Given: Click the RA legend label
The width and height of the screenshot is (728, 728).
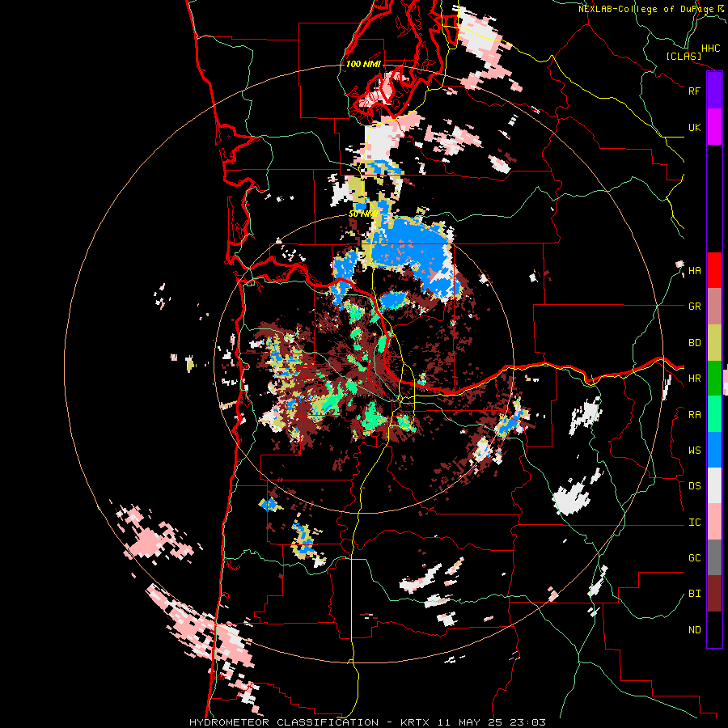Looking at the screenshot, I should pyautogui.click(x=694, y=415).
